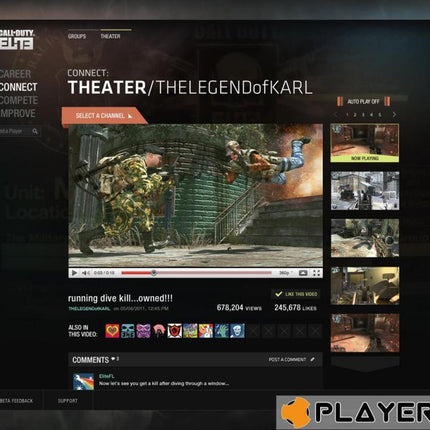Click the search magnifier in player search
430x430 pixels.
tap(35, 131)
